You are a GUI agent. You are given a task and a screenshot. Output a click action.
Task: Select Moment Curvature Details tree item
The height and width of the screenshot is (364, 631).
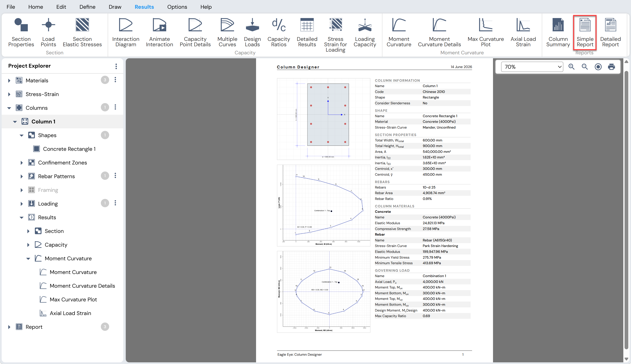pos(82,286)
